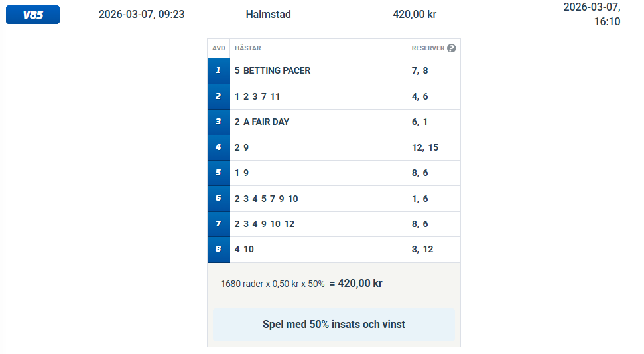Select leg 1 number badge
644x354 pixels.
click(x=218, y=70)
